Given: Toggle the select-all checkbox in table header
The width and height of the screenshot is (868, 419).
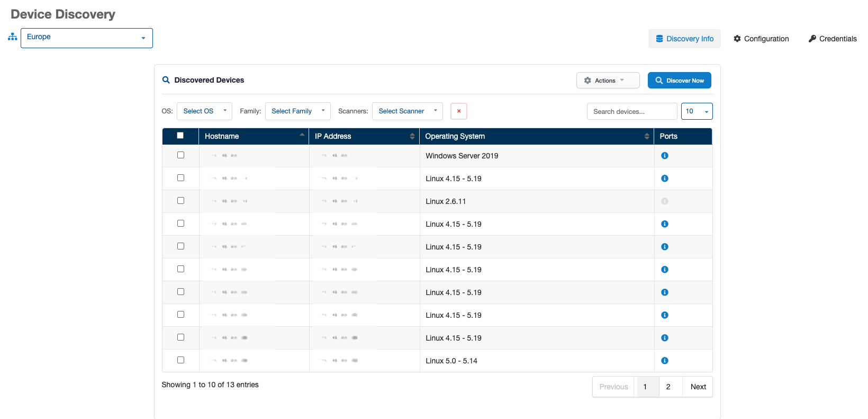Looking at the screenshot, I should point(180,136).
